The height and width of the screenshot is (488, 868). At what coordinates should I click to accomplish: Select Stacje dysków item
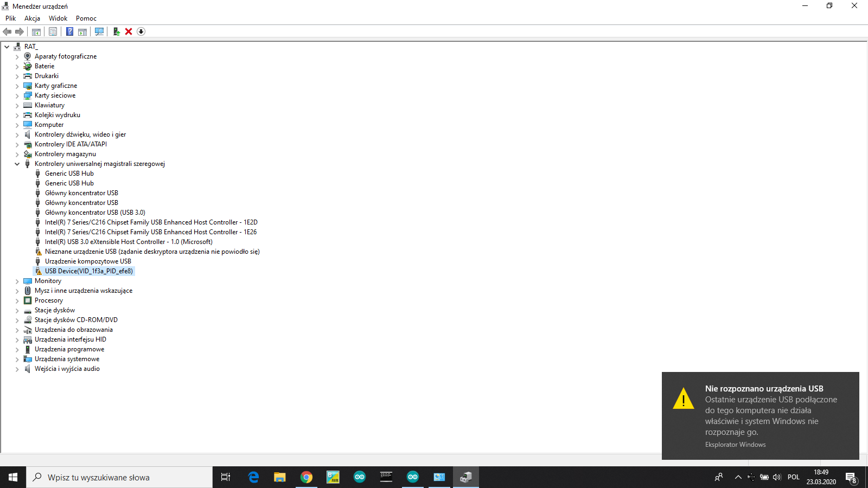click(55, 310)
